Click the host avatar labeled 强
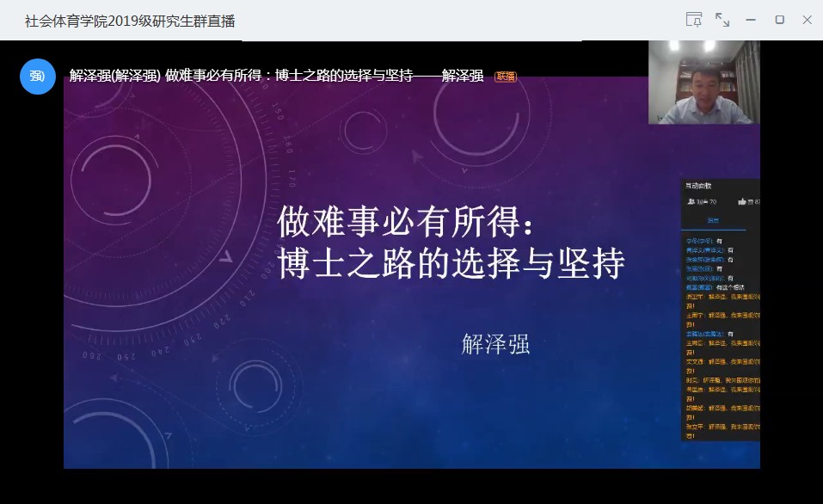This screenshot has height=504, width=823. click(37, 76)
